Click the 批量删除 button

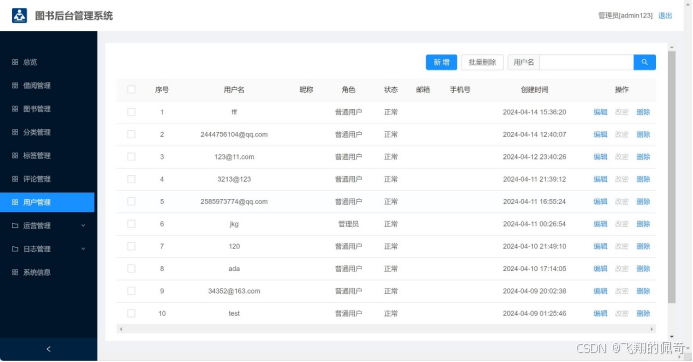point(482,62)
